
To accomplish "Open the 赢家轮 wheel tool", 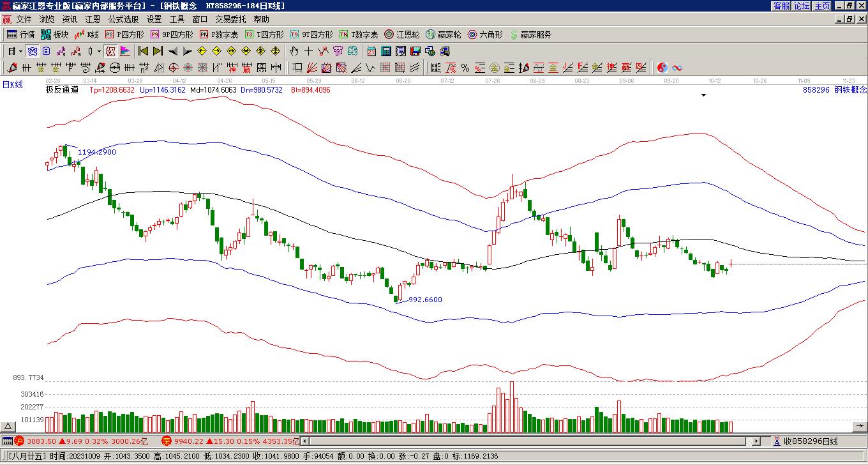I will point(444,34).
